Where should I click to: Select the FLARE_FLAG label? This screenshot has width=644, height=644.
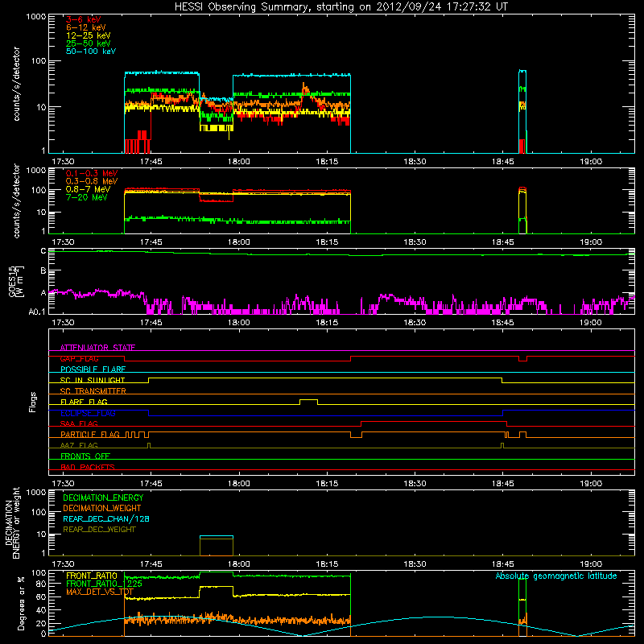coord(84,402)
